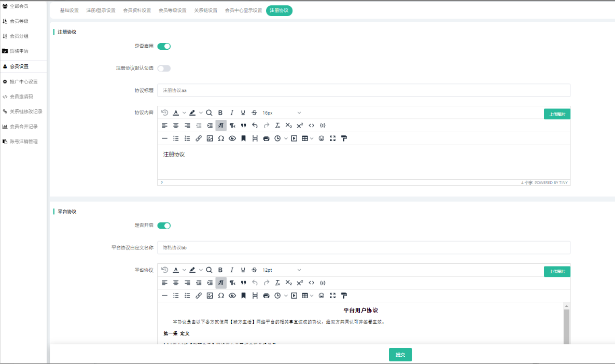
Task: Open text color picker arrow in 协议内容 editor
Action: point(184,113)
